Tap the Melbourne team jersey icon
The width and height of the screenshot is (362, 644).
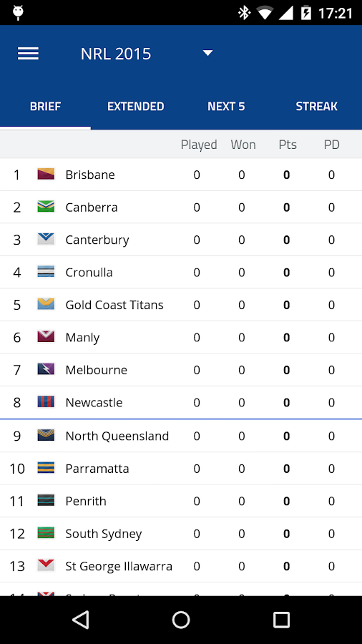pos(46,369)
